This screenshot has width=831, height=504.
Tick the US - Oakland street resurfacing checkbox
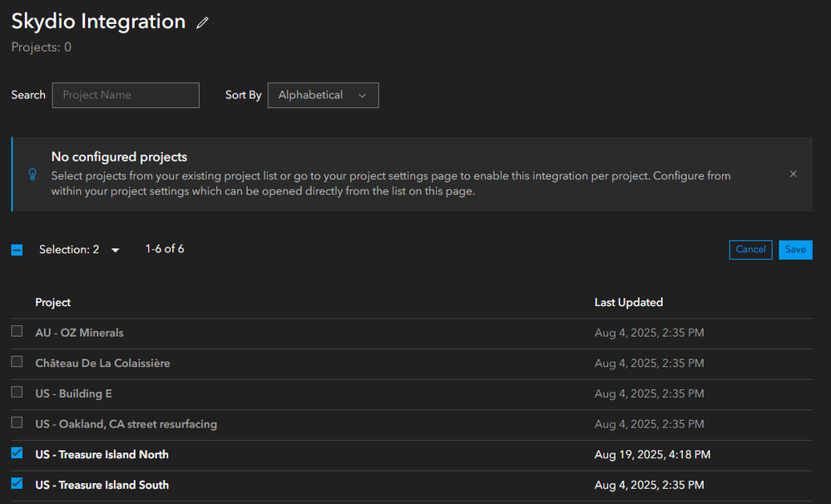(17, 422)
